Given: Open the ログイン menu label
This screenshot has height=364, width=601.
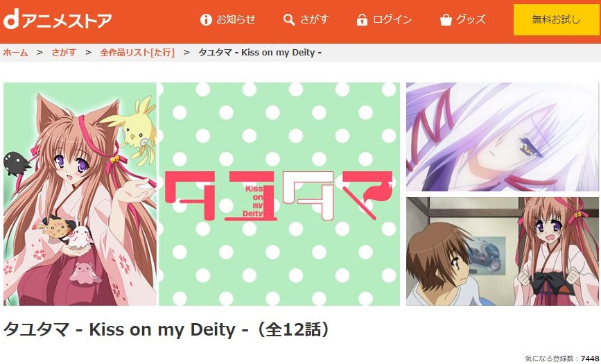Looking at the screenshot, I should [392, 19].
